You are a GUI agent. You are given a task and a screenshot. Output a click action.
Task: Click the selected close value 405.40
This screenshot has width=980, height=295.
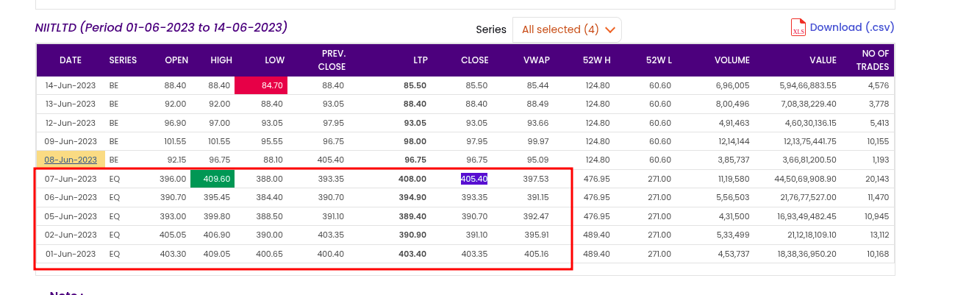(474, 179)
